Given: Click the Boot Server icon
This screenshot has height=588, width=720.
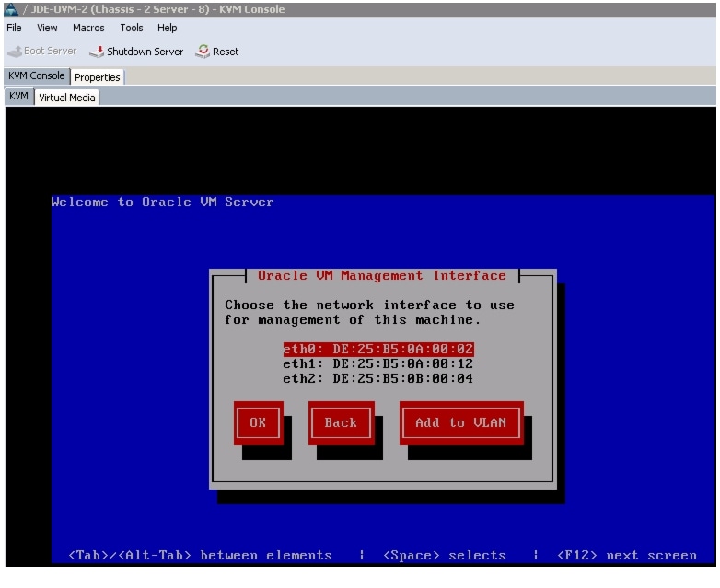Looking at the screenshot, I should (15, 52).
